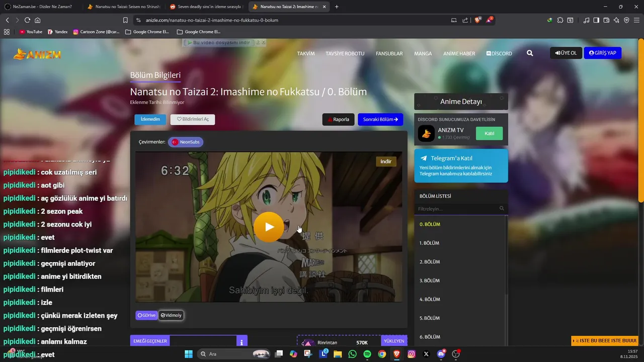The height and width of the screenshot is (362, 644).
Task: Toggle the browser sidebar panel icon
Action: (x=596, y=20)
